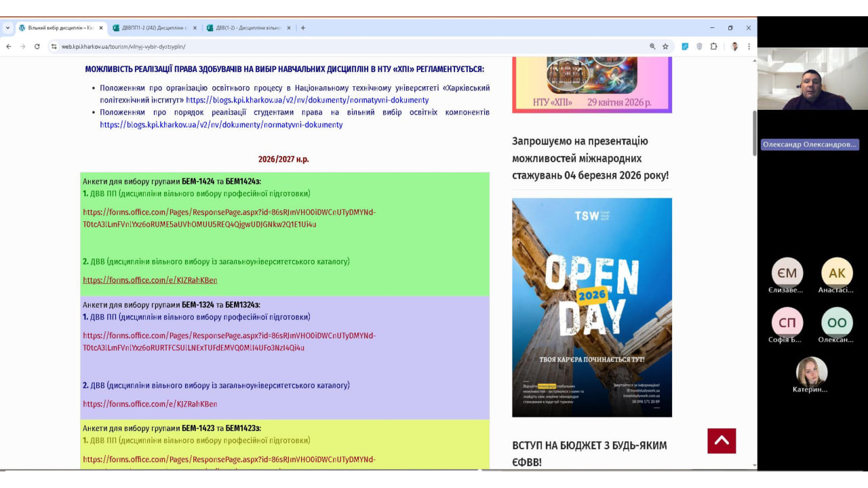Screen dimensions: 868x488
Task: Focus the URL address bar
Action: pos(353,46)
